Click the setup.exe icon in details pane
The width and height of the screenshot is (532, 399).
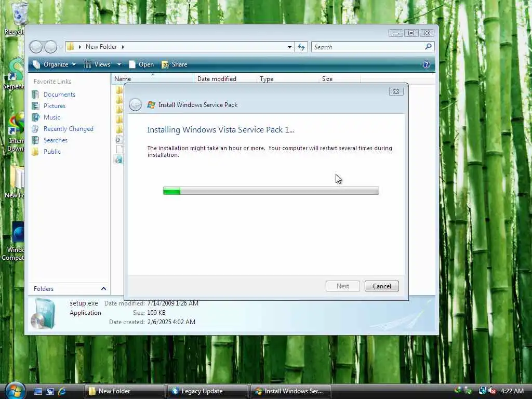(x=43, y=314)
